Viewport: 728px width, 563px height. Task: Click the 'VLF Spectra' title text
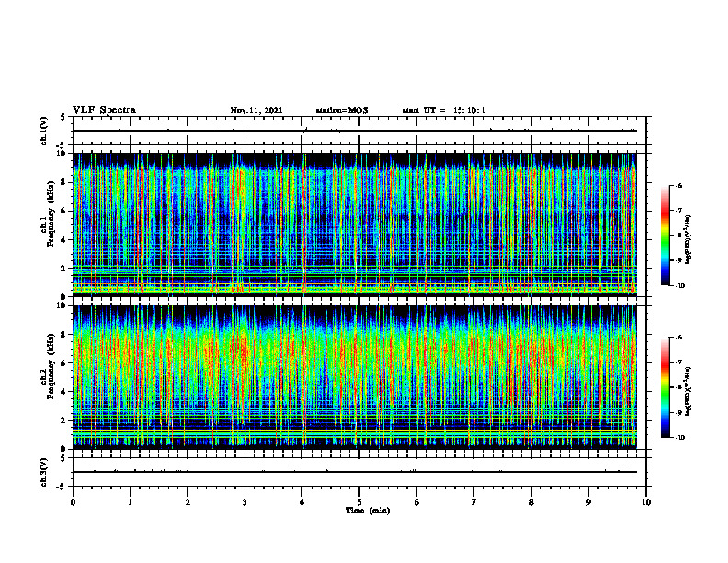click(x=104, y=110)
